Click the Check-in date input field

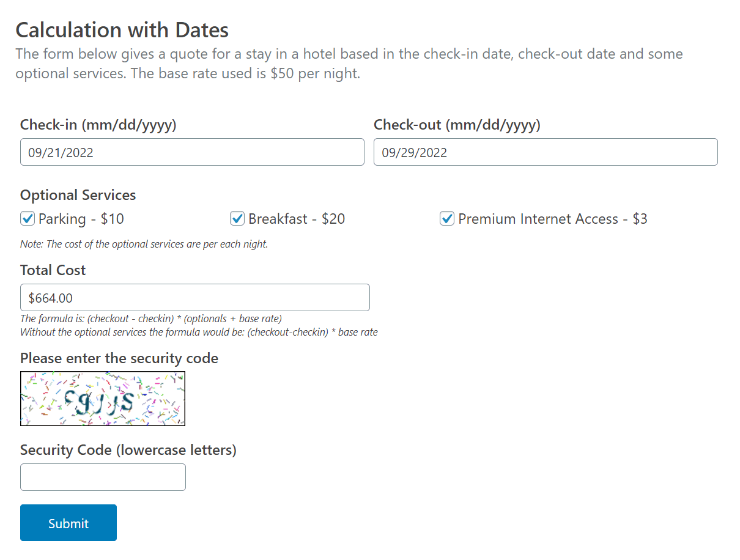(192, 152)
